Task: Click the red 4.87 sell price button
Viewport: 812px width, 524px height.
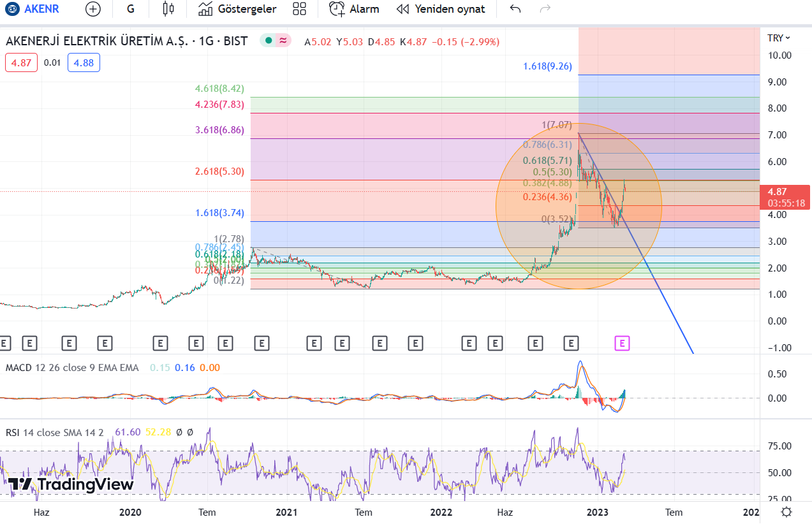Action: tap(22, 62)
